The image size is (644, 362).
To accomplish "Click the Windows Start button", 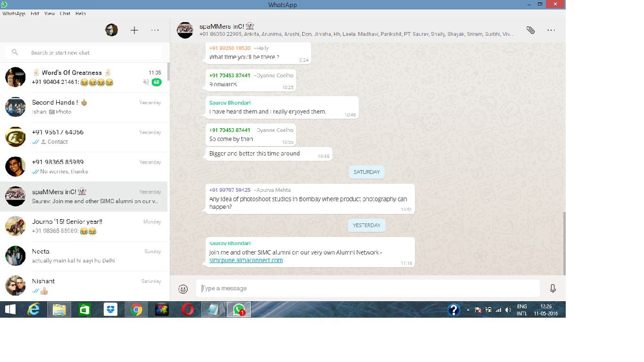I will pos(10,310).
